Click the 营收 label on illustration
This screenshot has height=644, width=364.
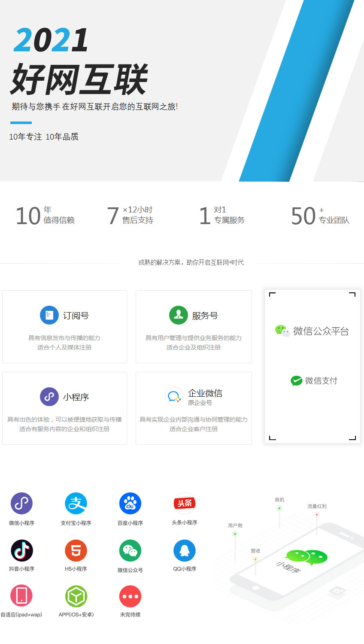pos(255,551)
